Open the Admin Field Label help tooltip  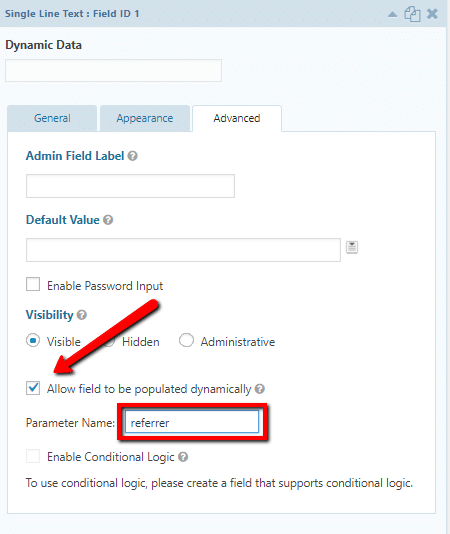(x=133, y=156)
